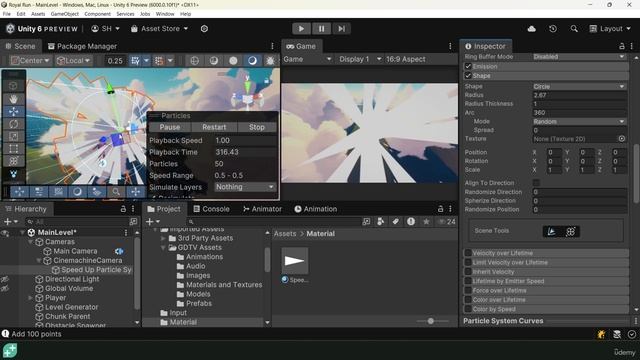Open the cloud services icon

pyautogui.click(x=531, y=29)
